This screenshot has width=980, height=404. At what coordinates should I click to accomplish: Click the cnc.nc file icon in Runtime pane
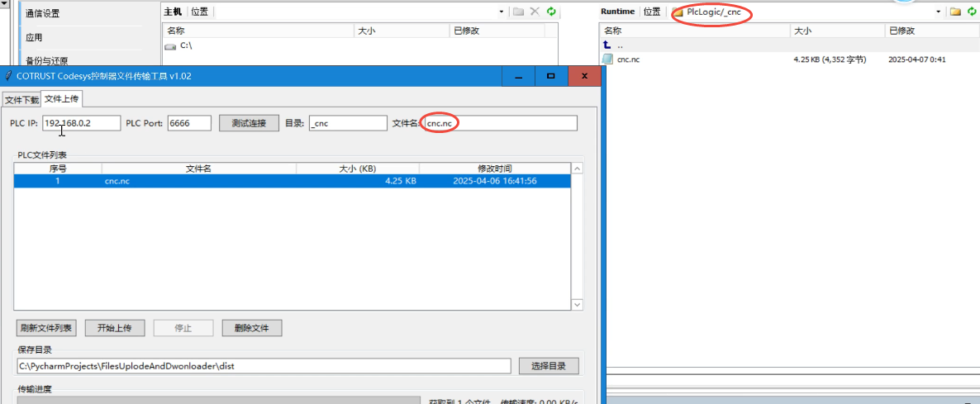click(607, 59)
